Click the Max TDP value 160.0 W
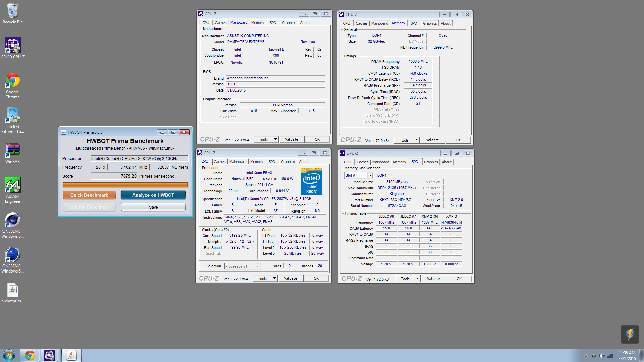The height and width of the screenshot is (362, 644). click(x=287, y=179)
